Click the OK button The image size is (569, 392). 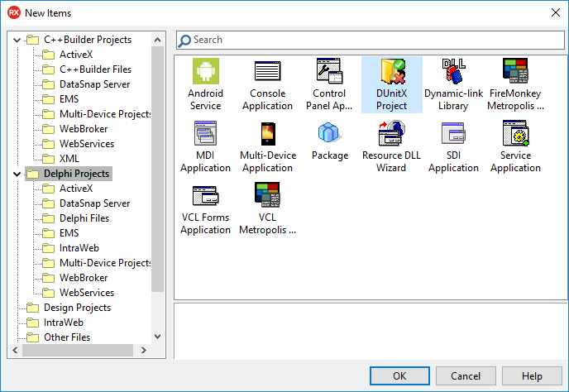pos(399,375)
